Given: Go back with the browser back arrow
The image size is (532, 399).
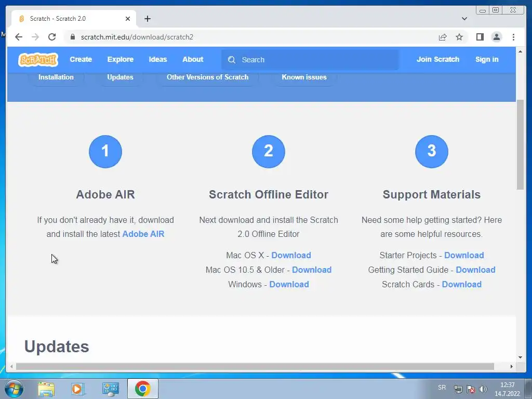Looking at the screenshot, I should coord(19,37).
